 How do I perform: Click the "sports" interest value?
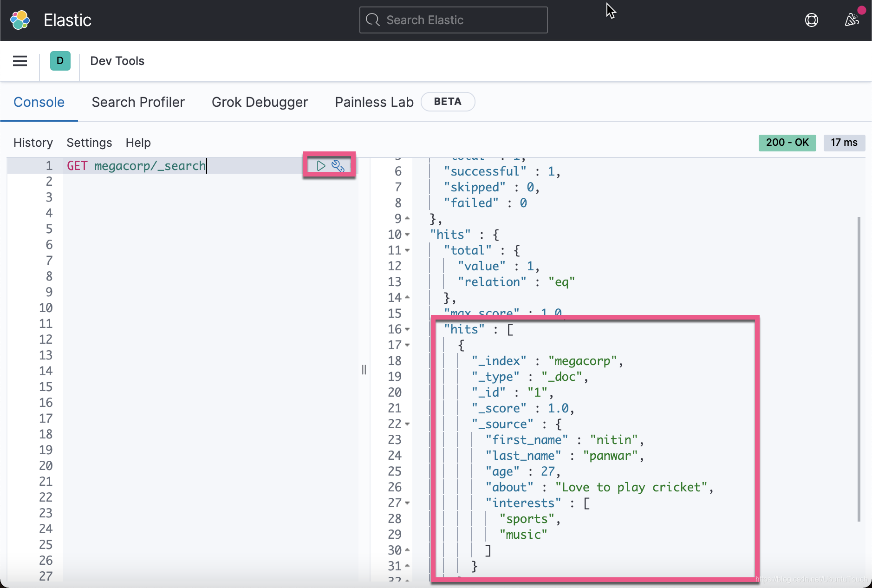(x=527, y=519)
